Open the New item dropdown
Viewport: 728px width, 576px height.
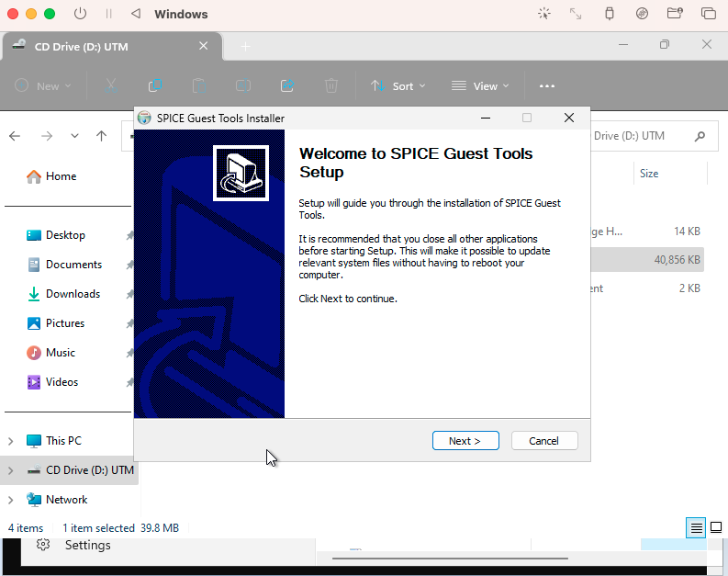pyautogui.click(x=43, y=86)
